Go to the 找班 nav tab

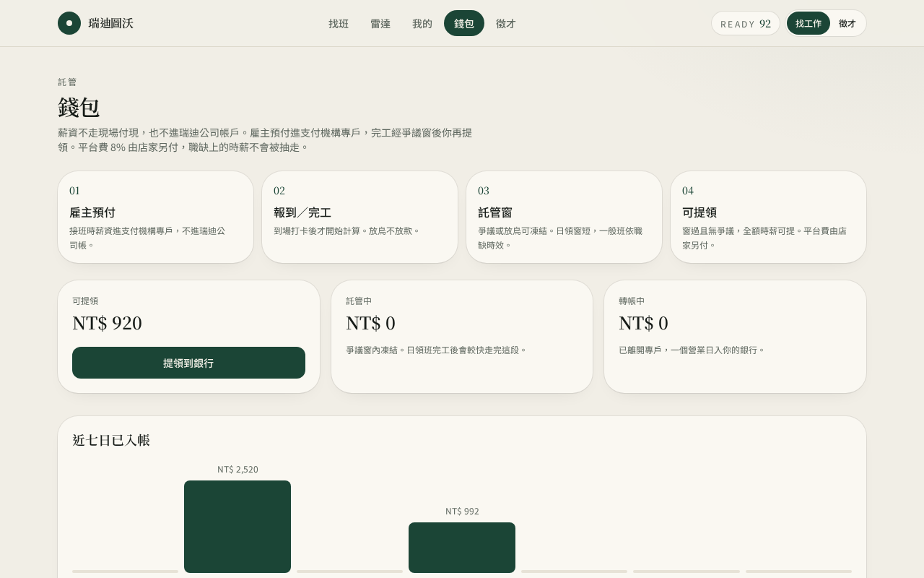click(x=339, y=23)
